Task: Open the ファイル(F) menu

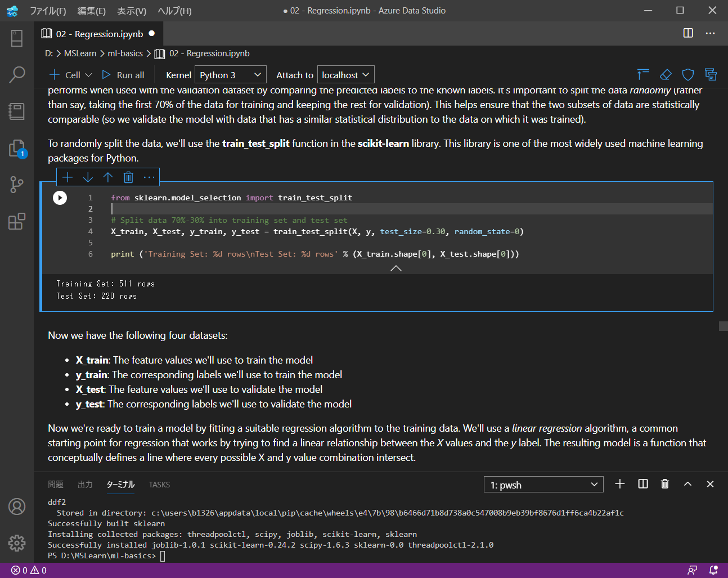Action: point(48,11)
